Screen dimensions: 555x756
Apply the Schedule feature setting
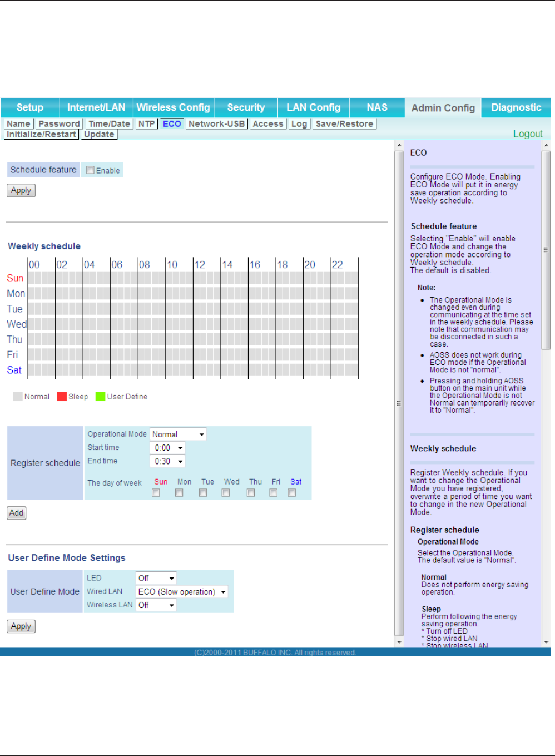point(21,190)
